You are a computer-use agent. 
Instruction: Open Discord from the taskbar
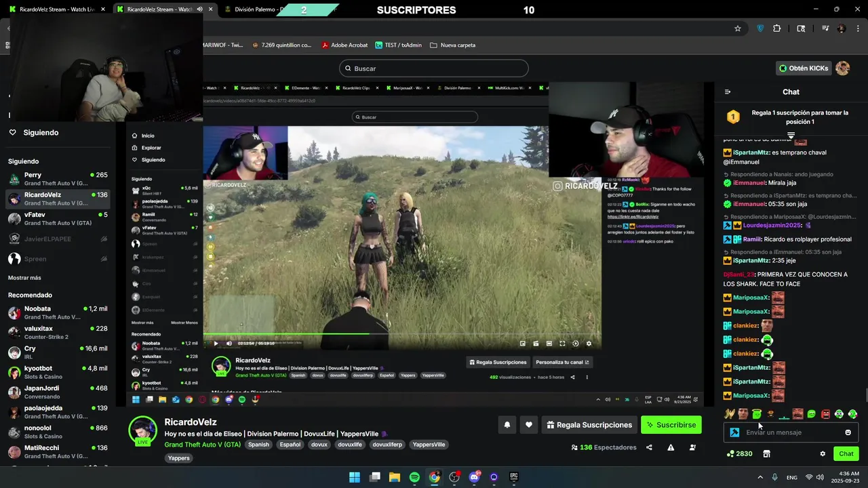click(474, 477)
